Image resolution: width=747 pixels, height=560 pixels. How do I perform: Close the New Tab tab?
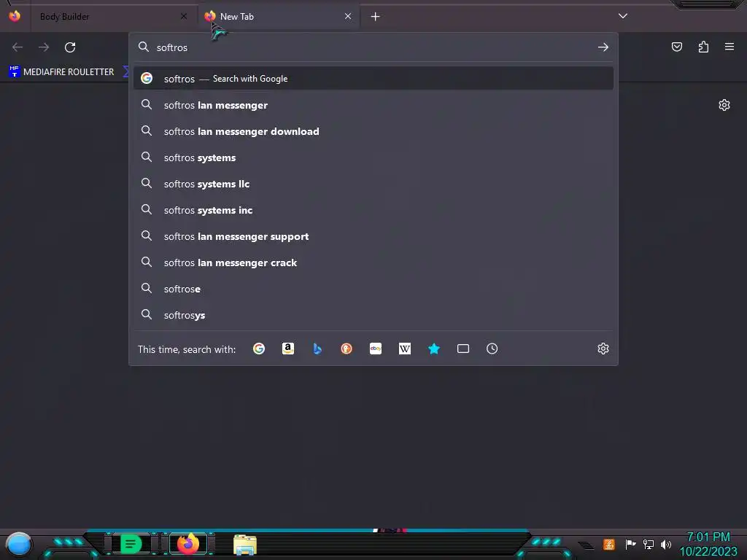point(348,17)
